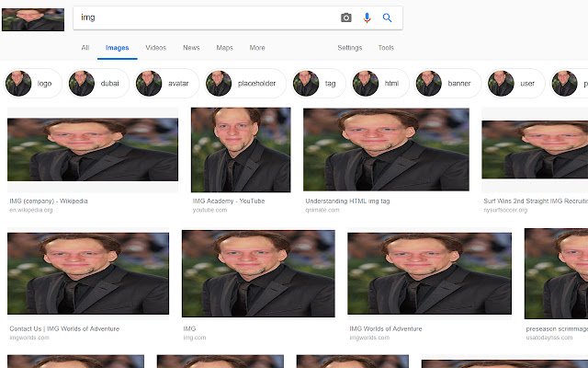This screenshot has height=368, width=588.
Task: Click 'Surf Wins 2nd Straight IMG' title
Action: 536,201
